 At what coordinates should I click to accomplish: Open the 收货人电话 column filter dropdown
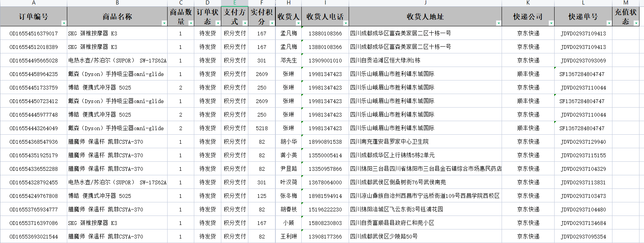[x=346, y=23]
